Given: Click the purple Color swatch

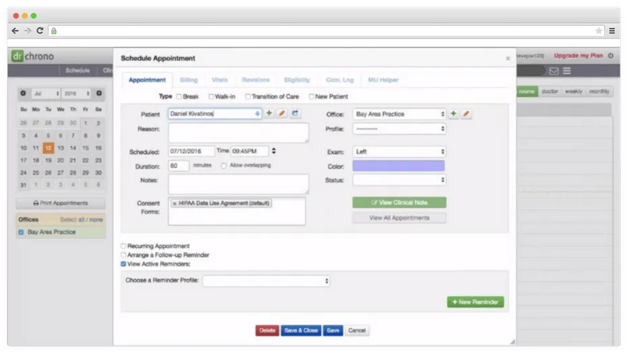Looking at the screenshot, I should pos(398,166).
